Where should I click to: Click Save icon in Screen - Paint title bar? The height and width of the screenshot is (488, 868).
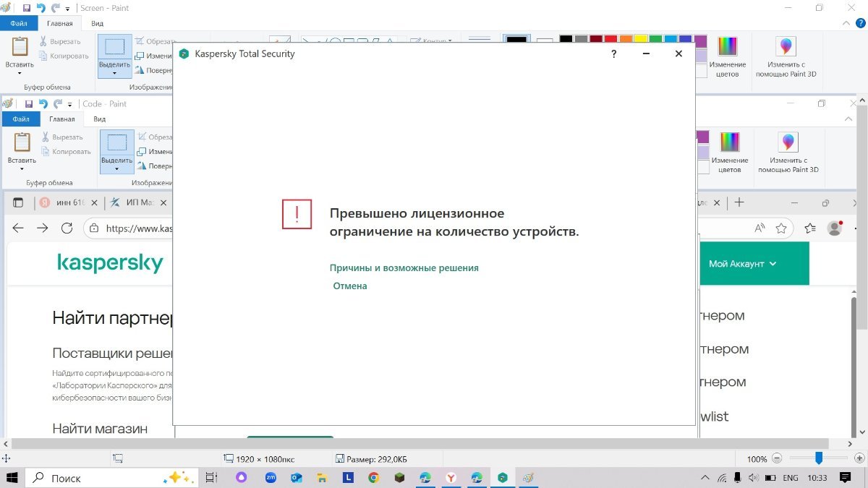pyautogui.click(x=27, y=8)
